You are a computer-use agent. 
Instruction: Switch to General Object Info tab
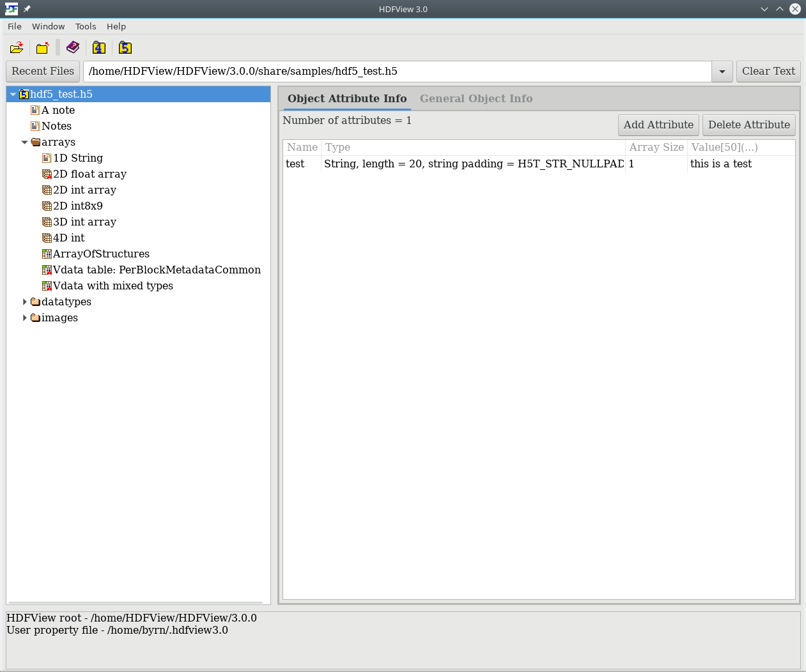coord(476,98)
